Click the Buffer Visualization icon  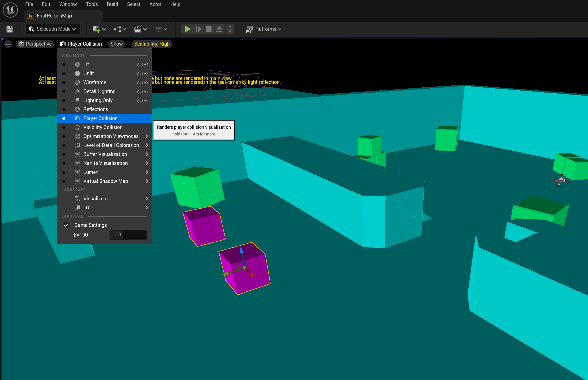78,154
